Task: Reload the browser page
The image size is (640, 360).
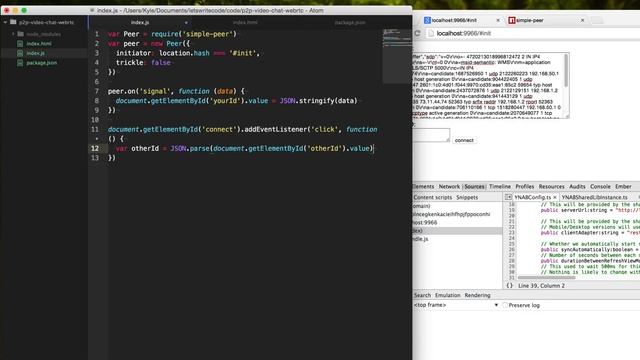Action: click(417, 33)
